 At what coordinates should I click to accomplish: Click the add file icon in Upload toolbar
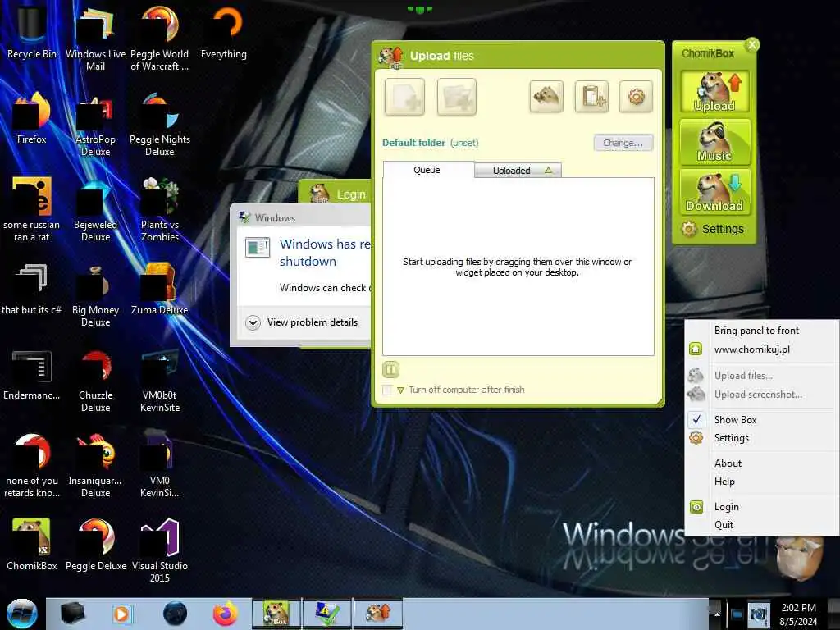[404, 97]
